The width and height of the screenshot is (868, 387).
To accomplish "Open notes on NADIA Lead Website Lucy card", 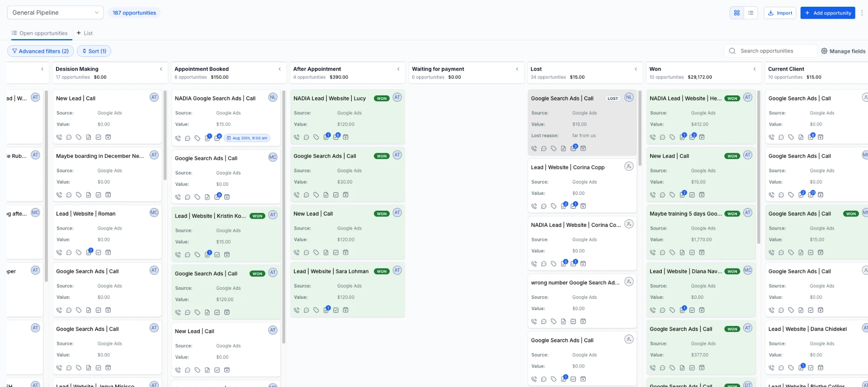I will tap(326, 137).
